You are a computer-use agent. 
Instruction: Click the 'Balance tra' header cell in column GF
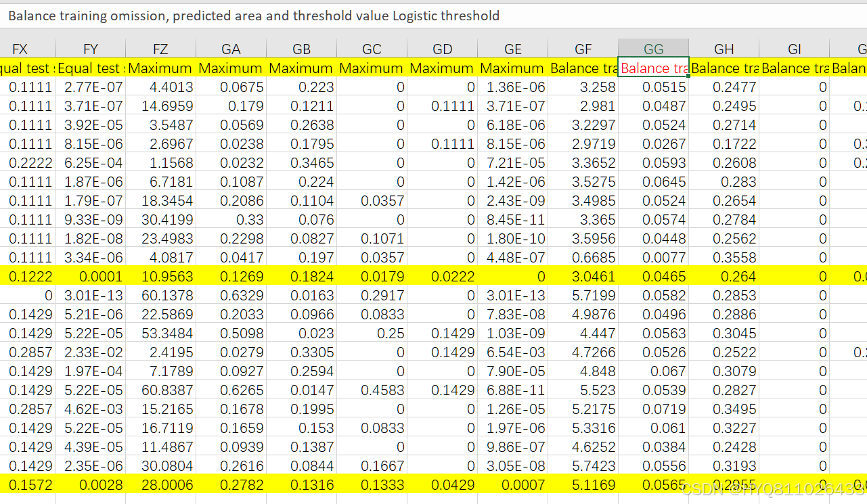[583, 68]
